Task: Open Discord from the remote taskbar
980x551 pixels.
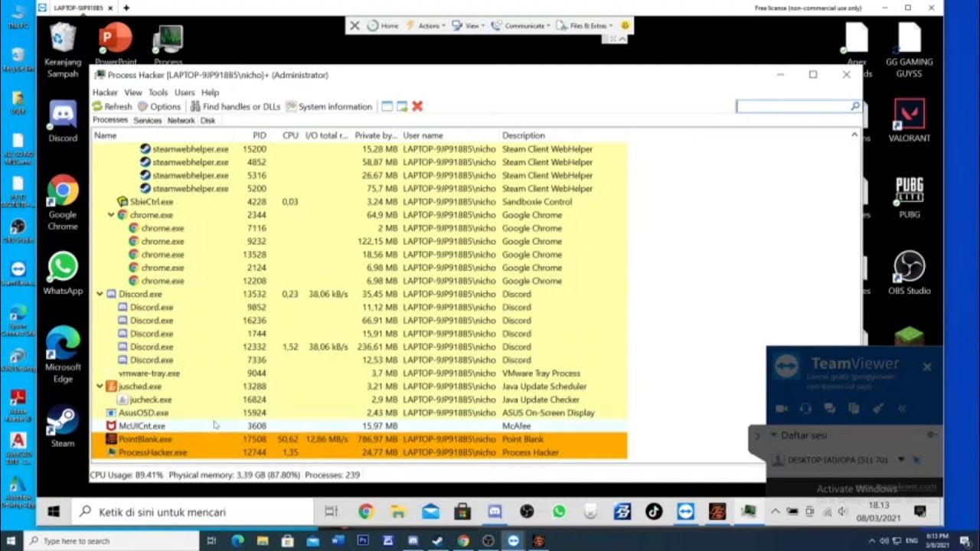Action: pyautogui.click(x=495, y=512)
